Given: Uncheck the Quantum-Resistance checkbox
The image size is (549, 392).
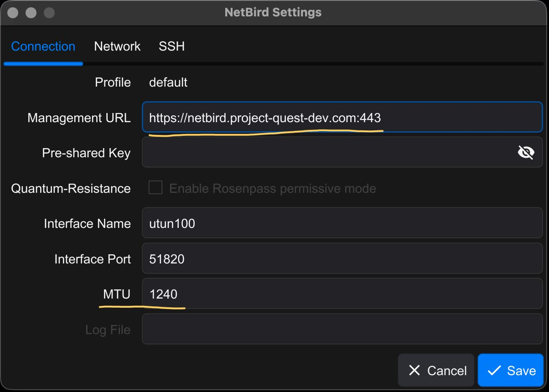Looking at the screenshot, I should 155,188.
